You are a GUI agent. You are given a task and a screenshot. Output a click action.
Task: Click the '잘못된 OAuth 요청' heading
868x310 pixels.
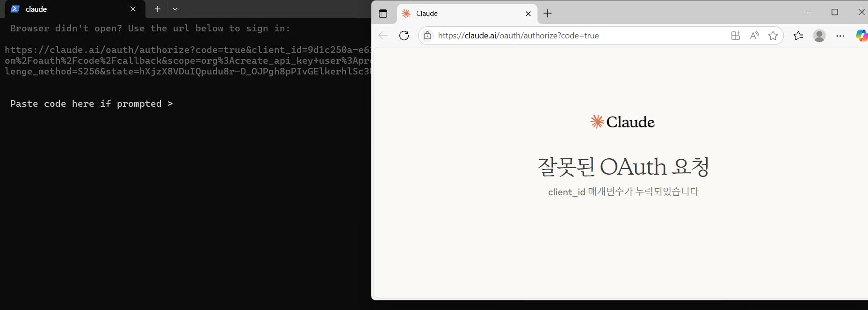pyautogui.click(x=623, y=166)
